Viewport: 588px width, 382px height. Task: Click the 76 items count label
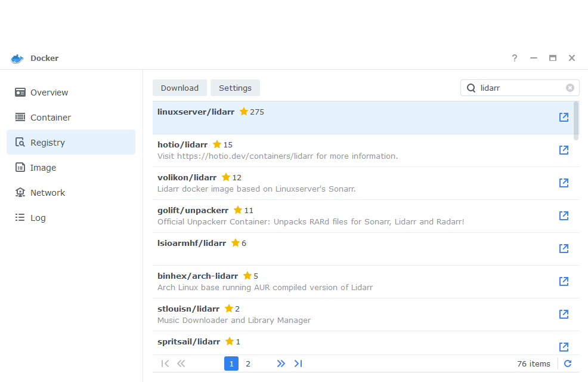pyautogui.click(x=534, y=363)
